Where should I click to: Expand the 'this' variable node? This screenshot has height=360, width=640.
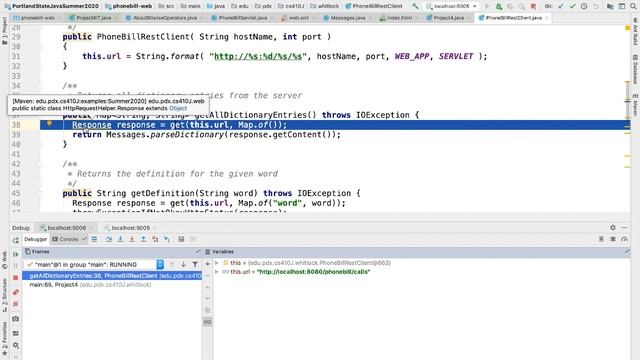coord(217,263)
